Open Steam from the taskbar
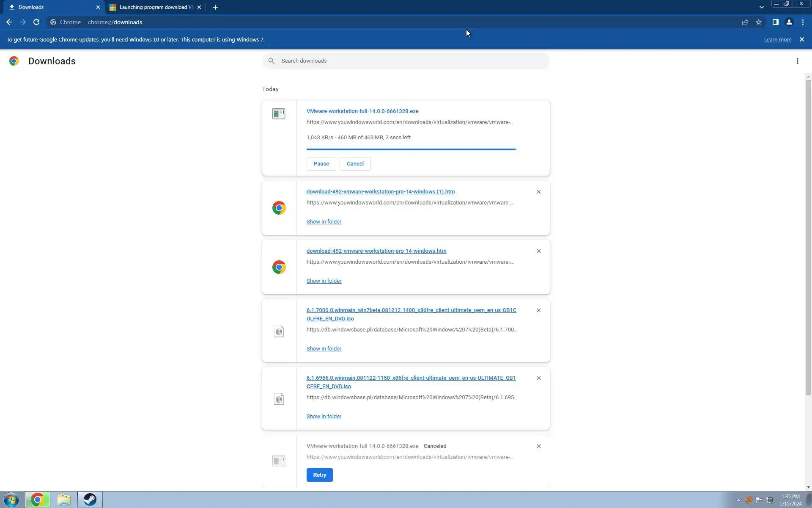Image resolution: width=812 pixels, height=508 pixels. click(x=90, y=500)
